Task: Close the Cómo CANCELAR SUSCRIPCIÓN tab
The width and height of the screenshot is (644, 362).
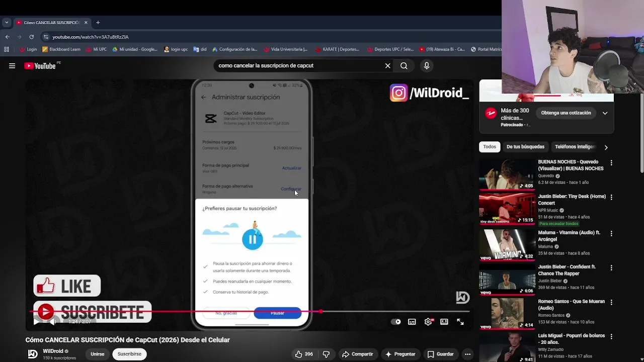Action: [x=86, y=23]
